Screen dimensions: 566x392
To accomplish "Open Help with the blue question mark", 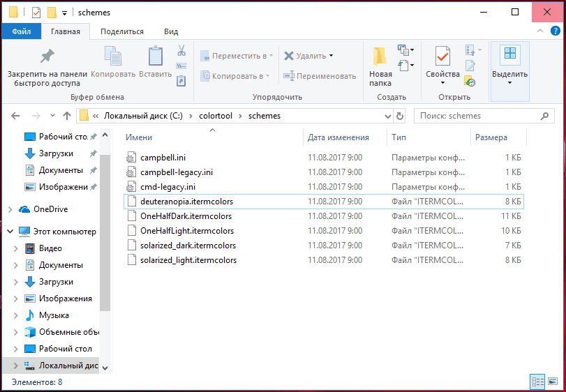I will tap(555, 31).
